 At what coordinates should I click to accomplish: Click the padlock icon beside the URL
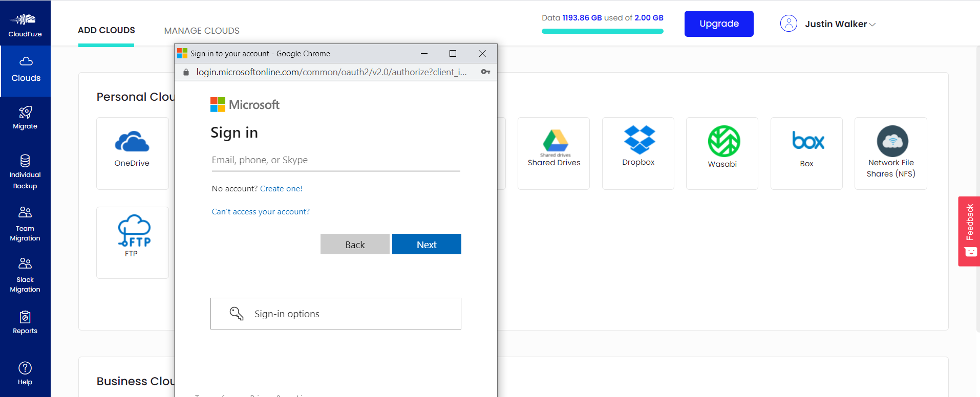(186, 72)
